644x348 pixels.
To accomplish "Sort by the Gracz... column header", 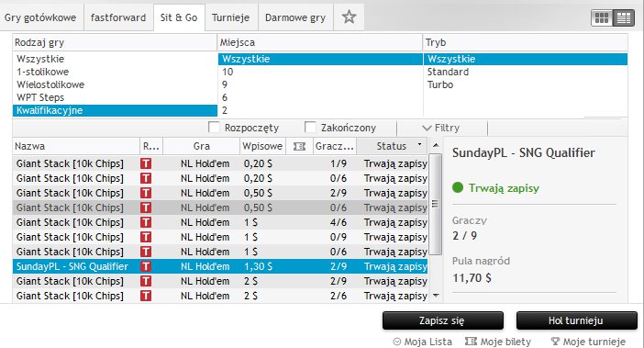I will pos(334,146).
